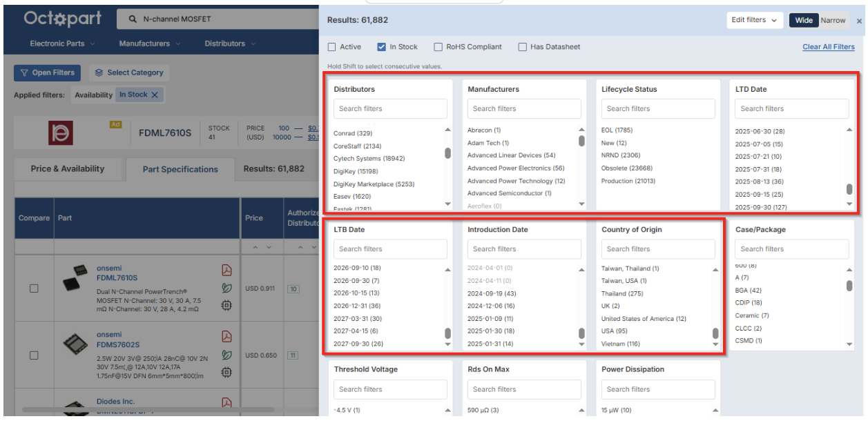Select DigiKey (15198) in Distributors list
Viewport: 868px width, 421px height.
356,171
